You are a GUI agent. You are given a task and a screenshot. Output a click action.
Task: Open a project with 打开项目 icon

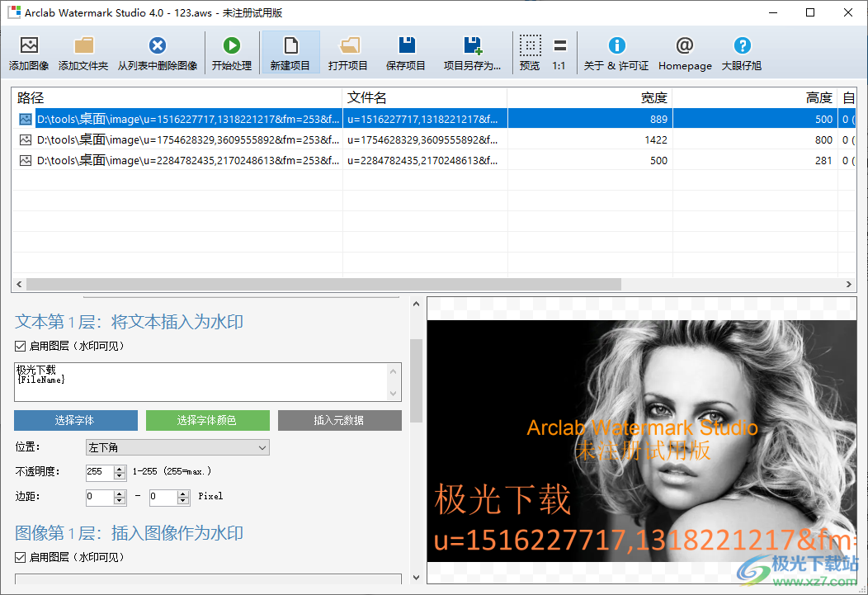(x=349, y=45)
